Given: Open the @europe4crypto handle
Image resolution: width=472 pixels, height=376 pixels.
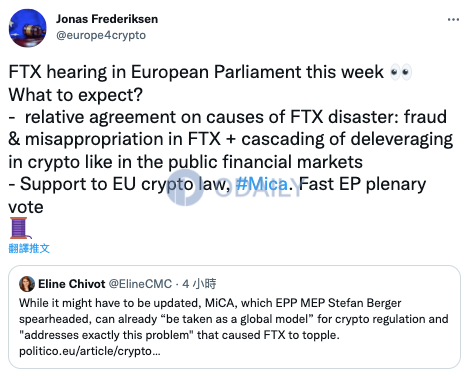Looking at the screenshot, I should coord(101,35).
